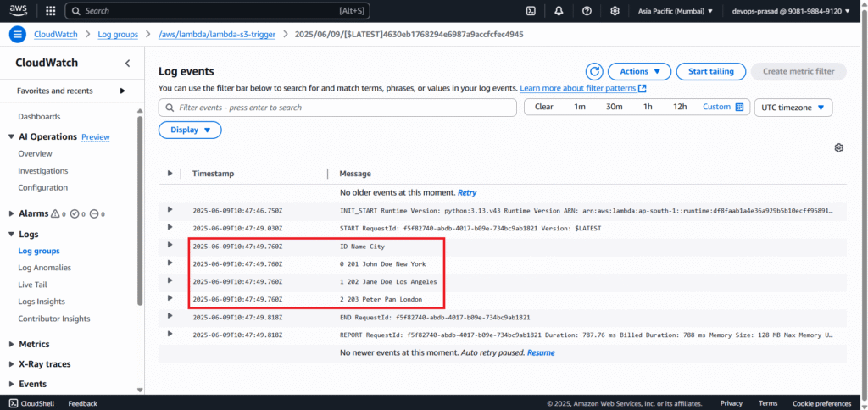Viewport: 868px width, 410px height.
Task: Open Logs Insights in the sidebar
Action: (x=42, y=302)
